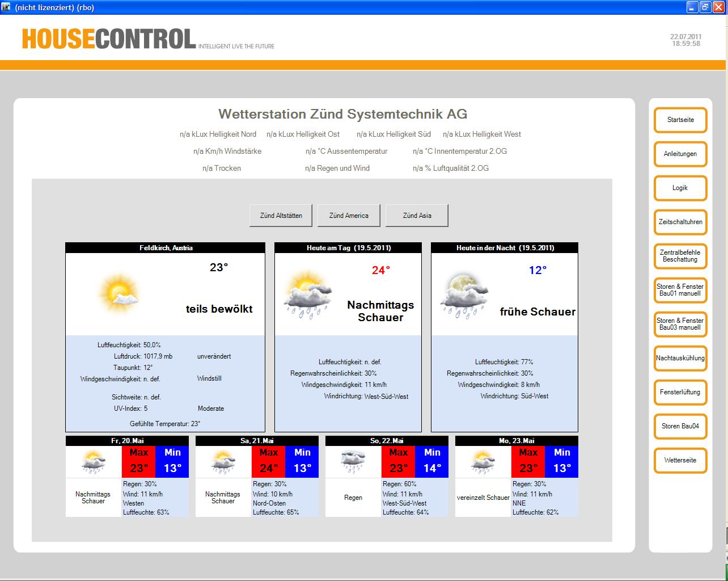Viewport: 728px width, 581px height.
Task: Open Storen & Fenster Bau01 manuell
Action: 680,290
